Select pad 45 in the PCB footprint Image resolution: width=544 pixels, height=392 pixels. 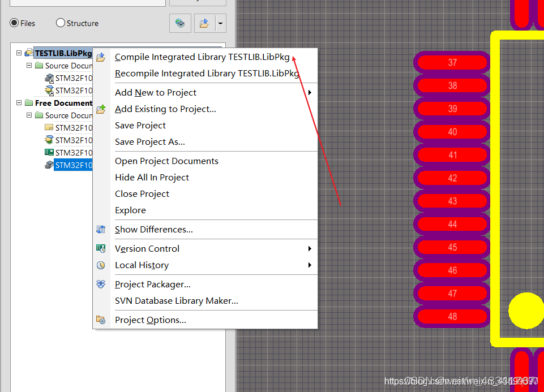coord(452,247)
